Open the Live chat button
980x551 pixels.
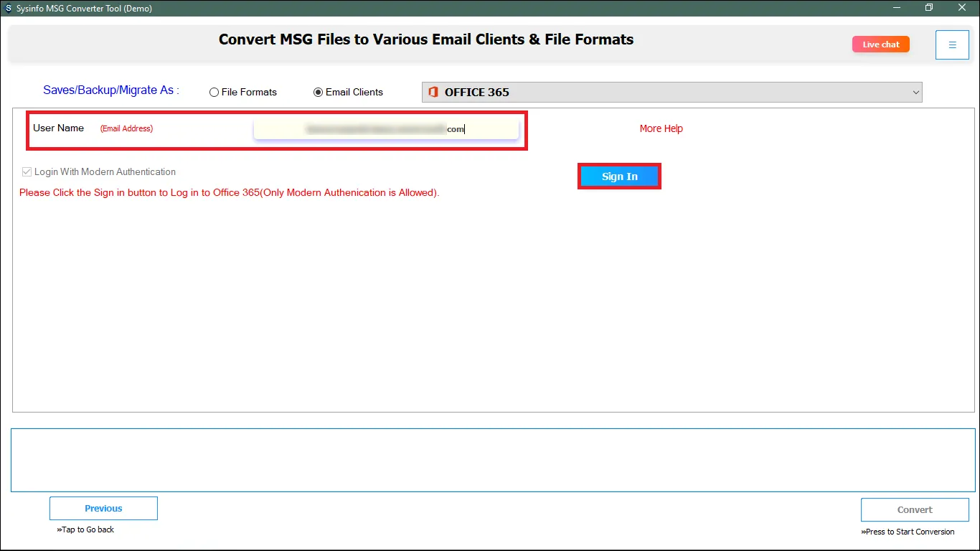[x=881, y=44]
